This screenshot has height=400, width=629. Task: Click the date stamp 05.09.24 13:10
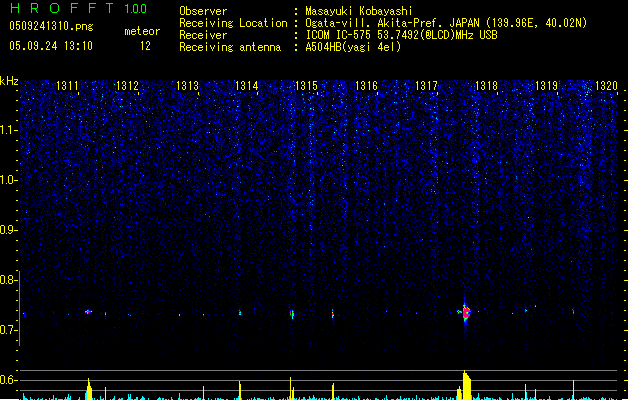click(x=51, y=46)
